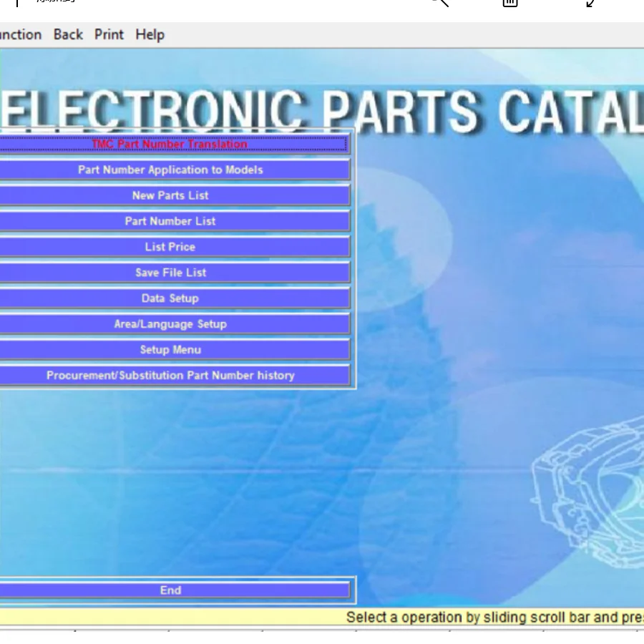Choose Part Number List option
This screenshot has width=644, height=644.
[x=170, y=221]
